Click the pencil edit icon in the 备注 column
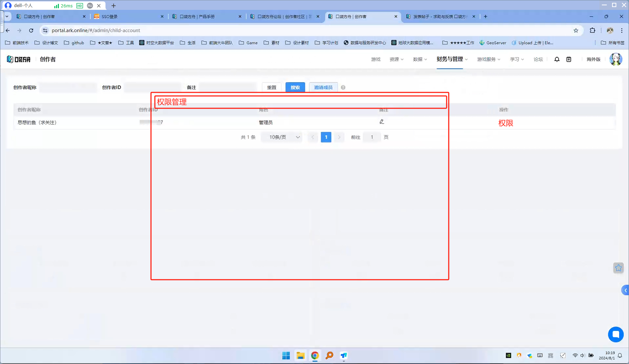This screenshot has width=629, height=364. pyautogui.click(x=382, y=122)
